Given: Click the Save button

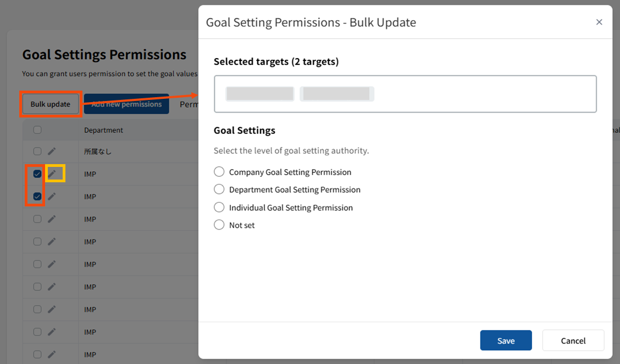Looking at the screenshot, I should tap(506, 340).
